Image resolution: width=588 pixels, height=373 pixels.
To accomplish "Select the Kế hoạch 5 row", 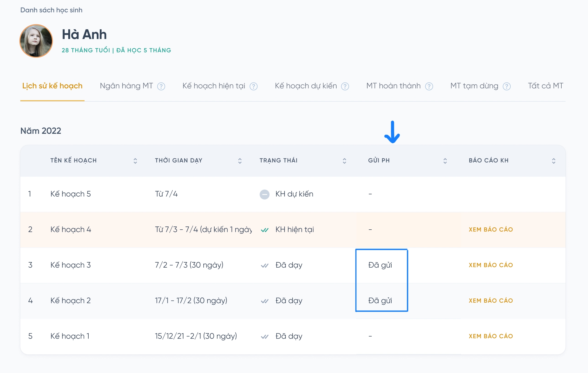I will click(71, 194).
